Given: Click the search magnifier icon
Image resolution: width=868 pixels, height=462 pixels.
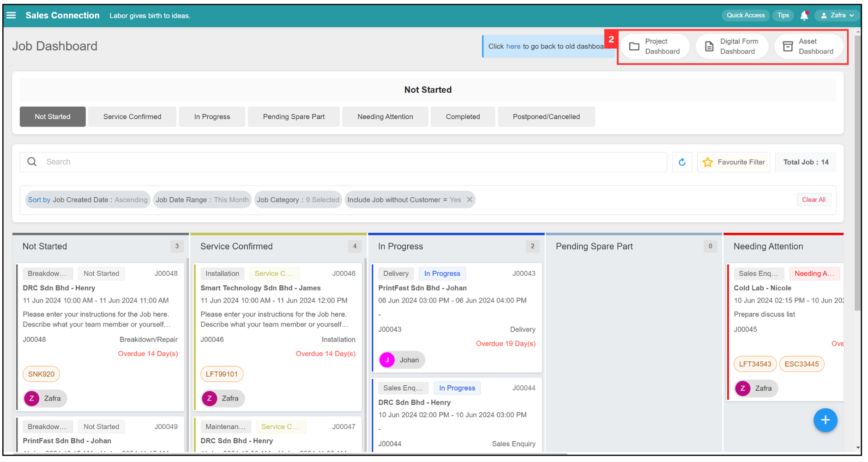Looking at the screenshot, I should (x=32, y=162).
